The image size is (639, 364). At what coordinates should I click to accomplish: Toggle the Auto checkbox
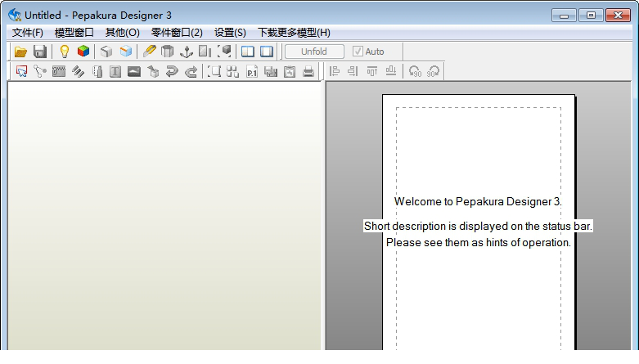(x=358, y=52)
